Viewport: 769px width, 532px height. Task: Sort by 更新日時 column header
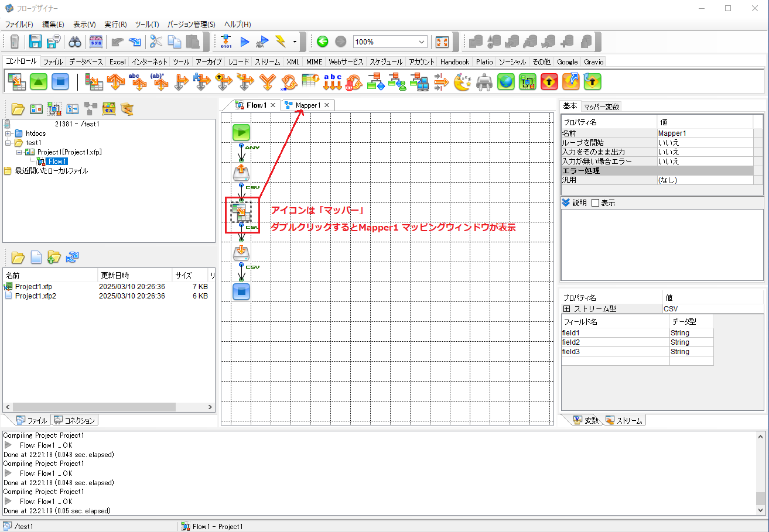click(x=135, y=275)
